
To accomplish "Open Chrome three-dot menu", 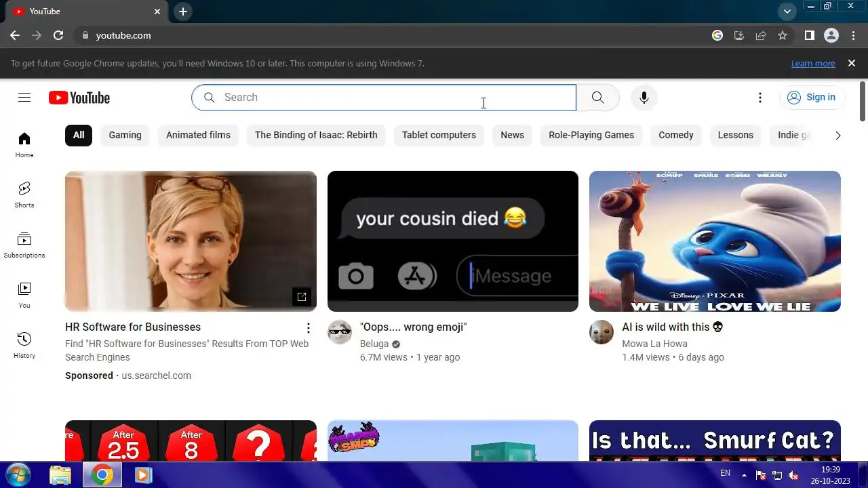I will (852, 35).
